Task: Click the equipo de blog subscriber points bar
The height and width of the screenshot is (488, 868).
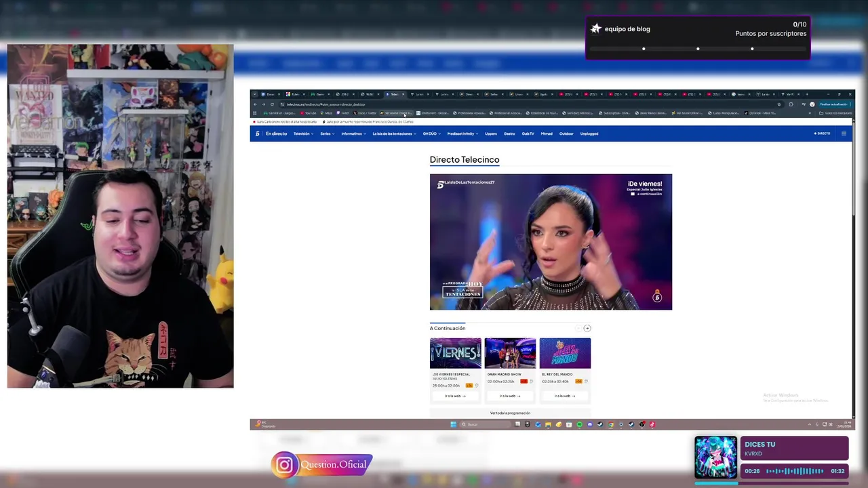Action: (698, 49)
